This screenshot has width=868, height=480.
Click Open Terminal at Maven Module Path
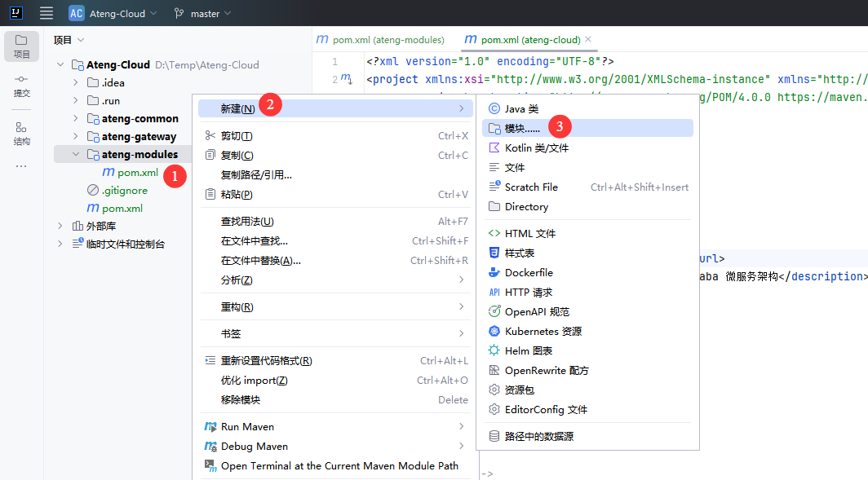[339, 465]
